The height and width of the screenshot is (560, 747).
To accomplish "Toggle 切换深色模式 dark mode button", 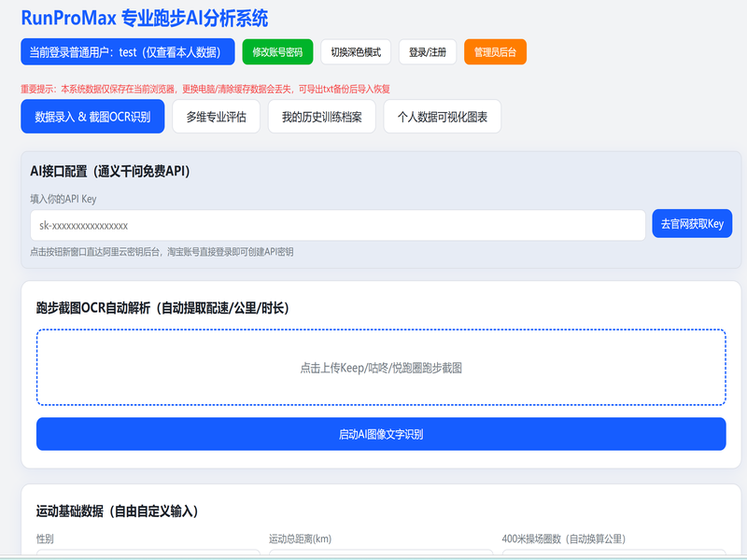I will pyautogui.click(x=356, y=52).
